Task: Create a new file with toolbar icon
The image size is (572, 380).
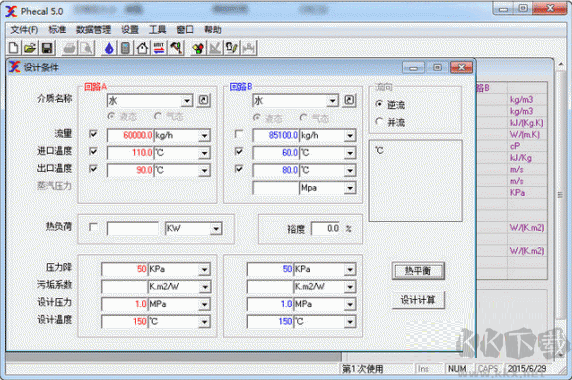Action: [x=13, y=48]
